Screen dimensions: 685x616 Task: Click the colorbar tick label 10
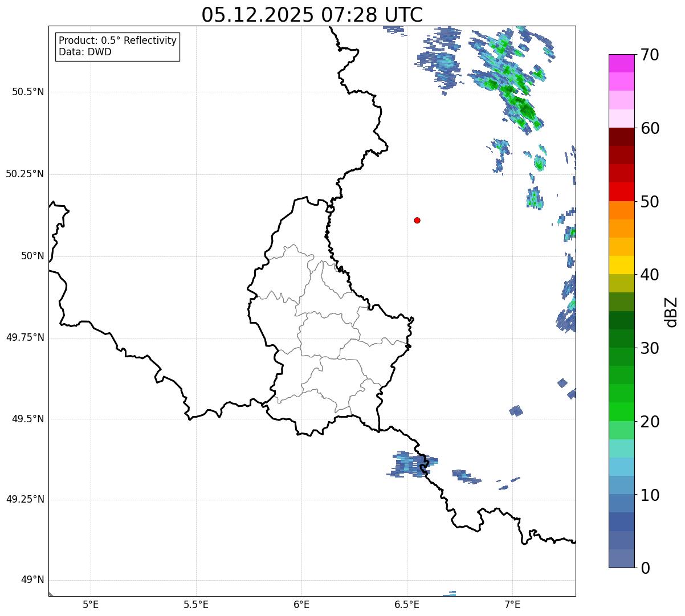pos(650,495)
